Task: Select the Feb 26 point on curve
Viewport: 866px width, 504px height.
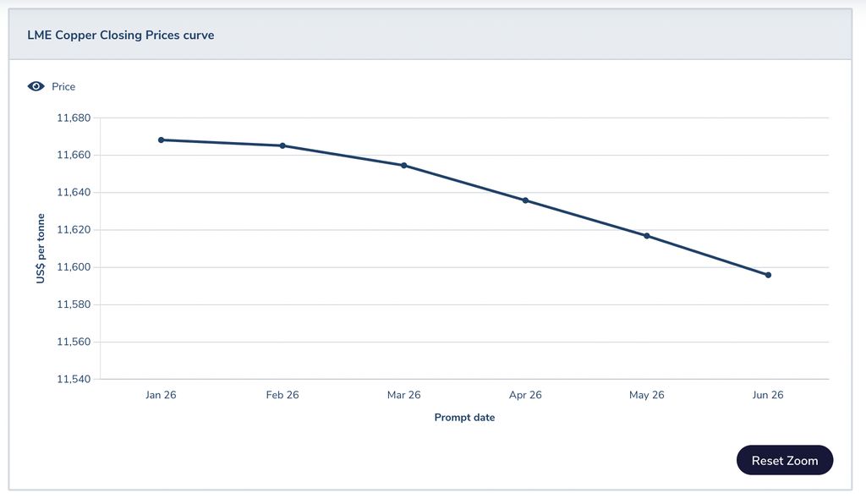Action: click(282, 145)
